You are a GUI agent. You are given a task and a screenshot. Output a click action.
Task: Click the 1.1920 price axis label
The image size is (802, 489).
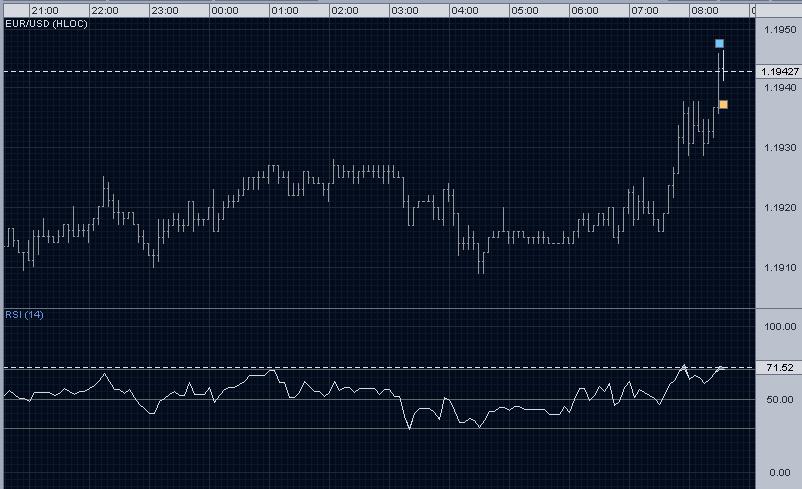pos(780,208)
